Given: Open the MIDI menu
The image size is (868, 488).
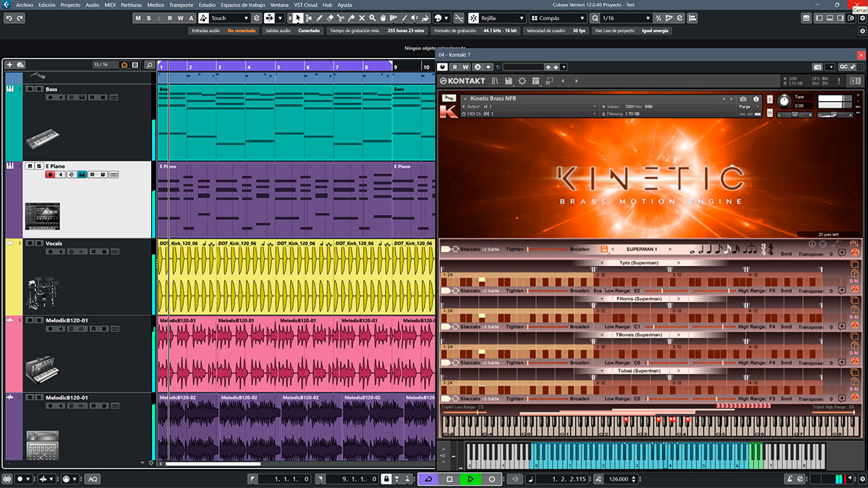Looking at the screenshot, I should (x=110, y=4).
